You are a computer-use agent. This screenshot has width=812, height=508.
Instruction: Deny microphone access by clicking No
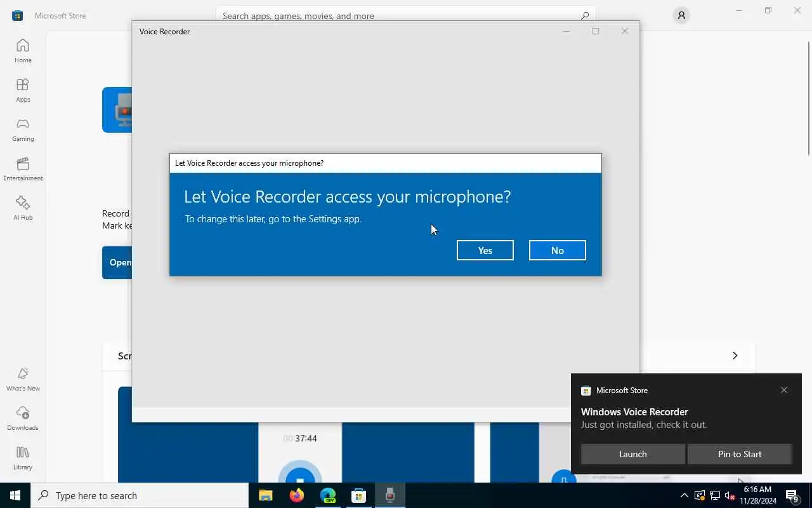[557, 250]
